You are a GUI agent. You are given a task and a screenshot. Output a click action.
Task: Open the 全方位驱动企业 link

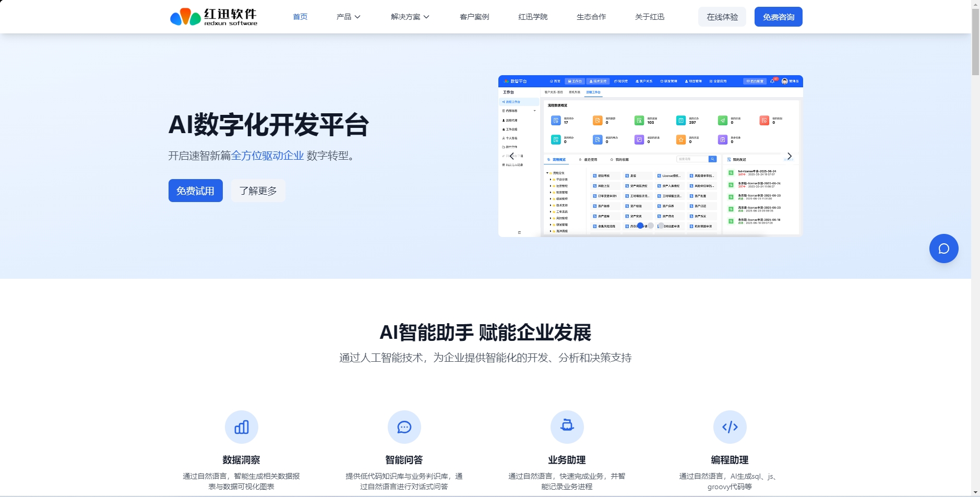[267, 155]
